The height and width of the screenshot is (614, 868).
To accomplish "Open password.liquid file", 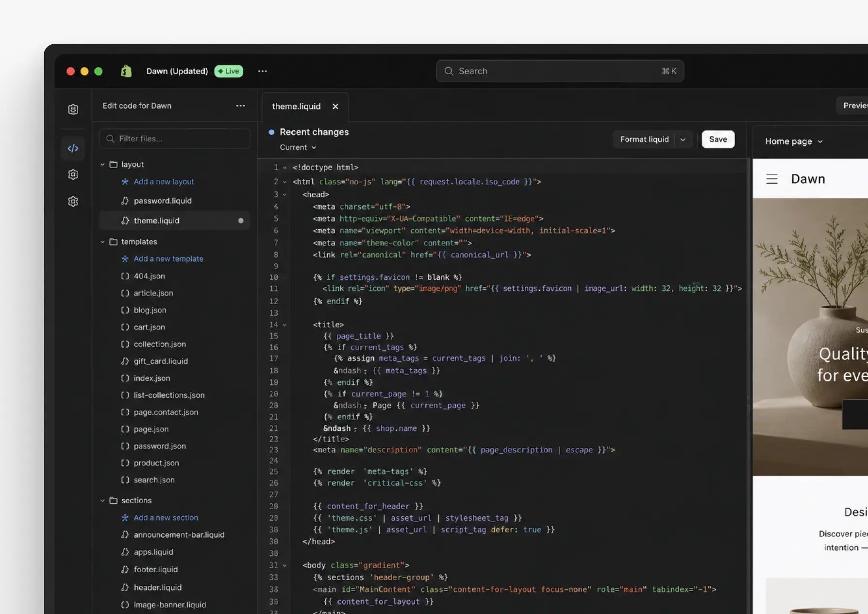I will 163,201.
